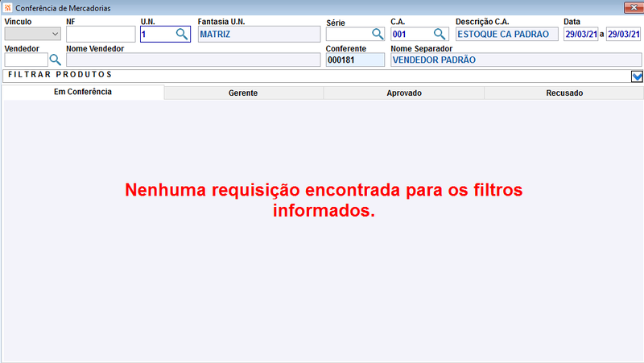Viewport: 644px width, 363px height.
Task: Click the Série search magnifier icon
Action: click(x=378, y=34)
